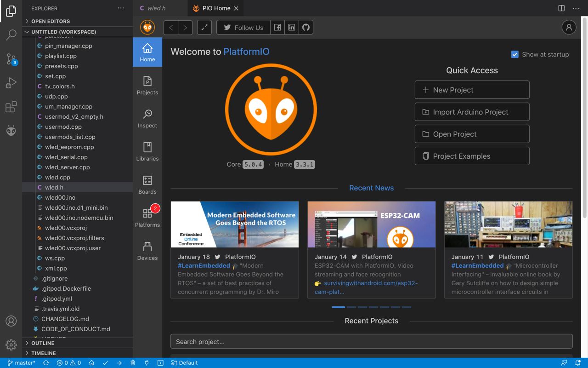588x368 pixels.
Task: Click Import Arduino Project button
Action: click(472, 112)
